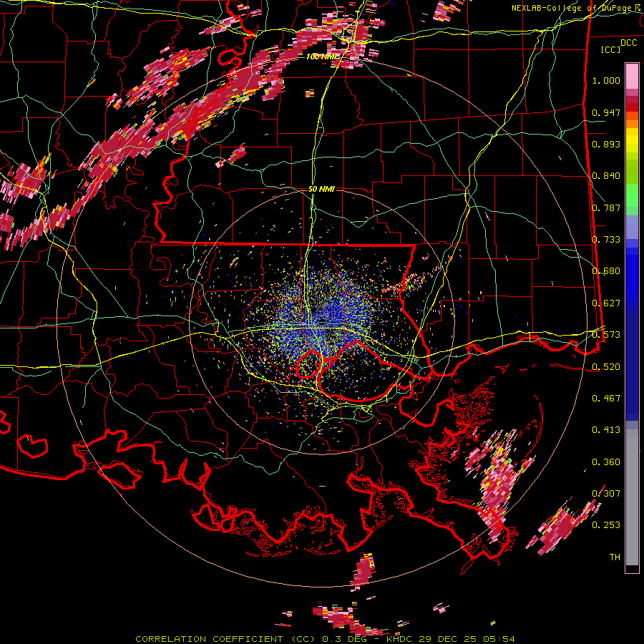644x644 pixels.
Task: Click the 0.680 legend value
Action: point(606,271)
